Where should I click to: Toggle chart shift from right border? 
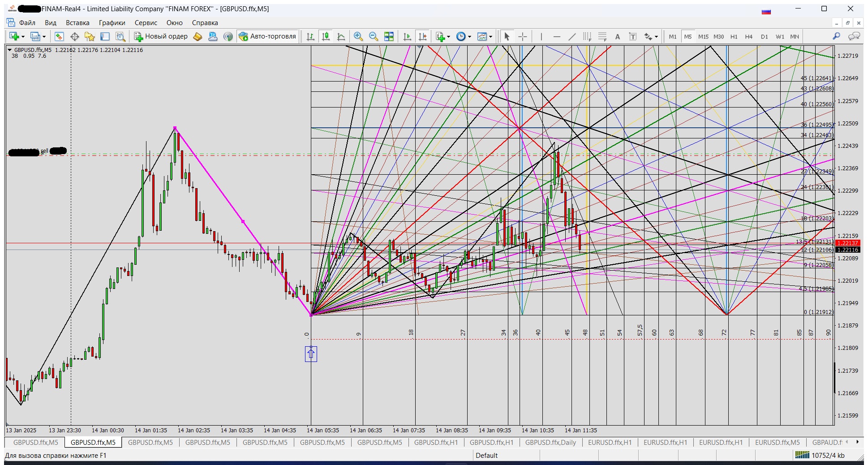pos(422,37)
